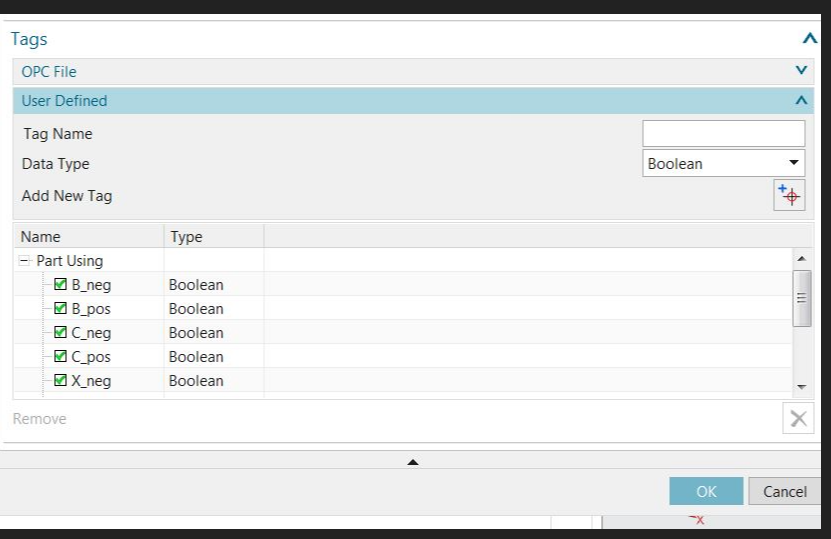Collapse the User Defined section
831x539 pixels.
801,100
